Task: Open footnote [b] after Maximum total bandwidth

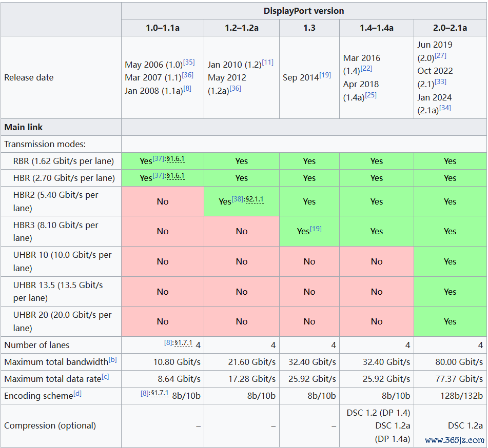Action: pyautogui.click(x=113, y=360)
